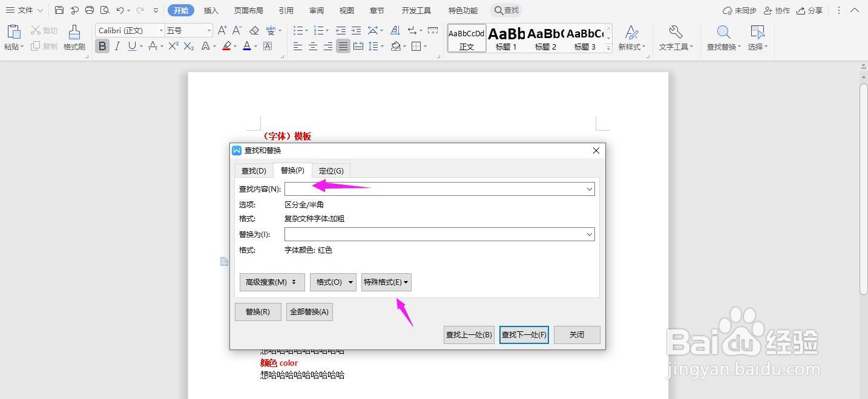Click the Sort A-Z icon
The height and width of the screenshot is (399, 868).
(395, 30)
